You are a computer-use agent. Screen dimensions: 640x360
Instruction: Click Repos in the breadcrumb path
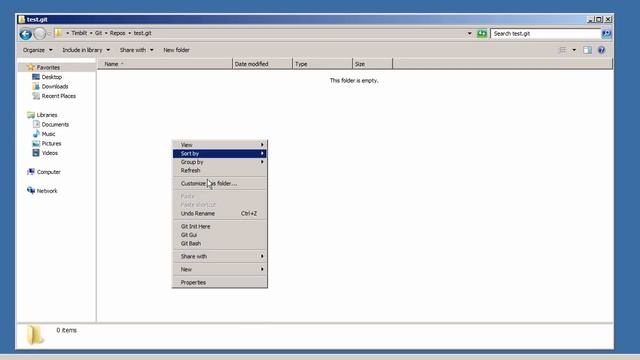pyautogui.click(x=117, y=33)
